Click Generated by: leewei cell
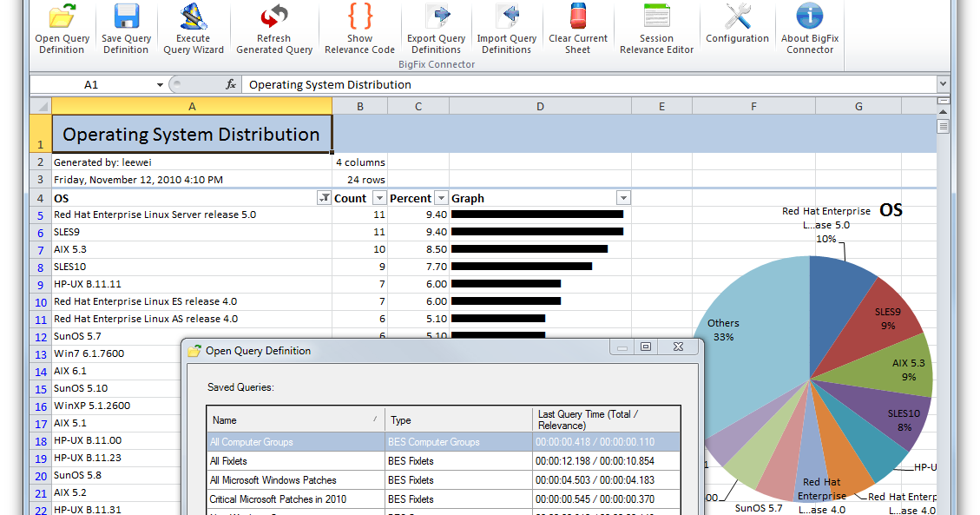Viewport: 980px width, 515px height. click(192, 162)
